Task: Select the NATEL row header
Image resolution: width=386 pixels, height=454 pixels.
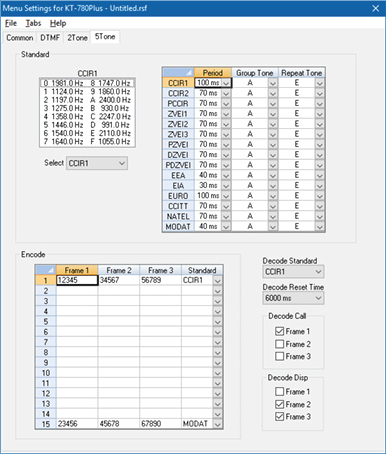Action: tap(178, 216)
